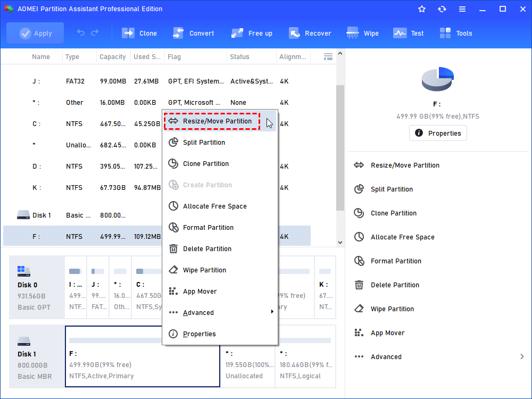Image resolution: width=532 pixels, height=399 pixels.
Task: Click the resize arrows icon in right panel
Action: click(359, 165)
